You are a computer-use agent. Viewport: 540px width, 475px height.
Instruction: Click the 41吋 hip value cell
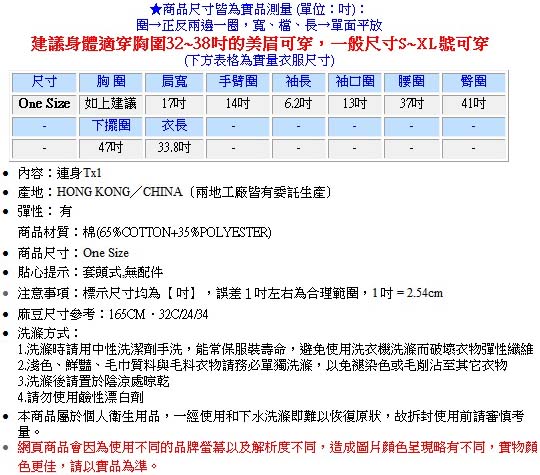474,104
